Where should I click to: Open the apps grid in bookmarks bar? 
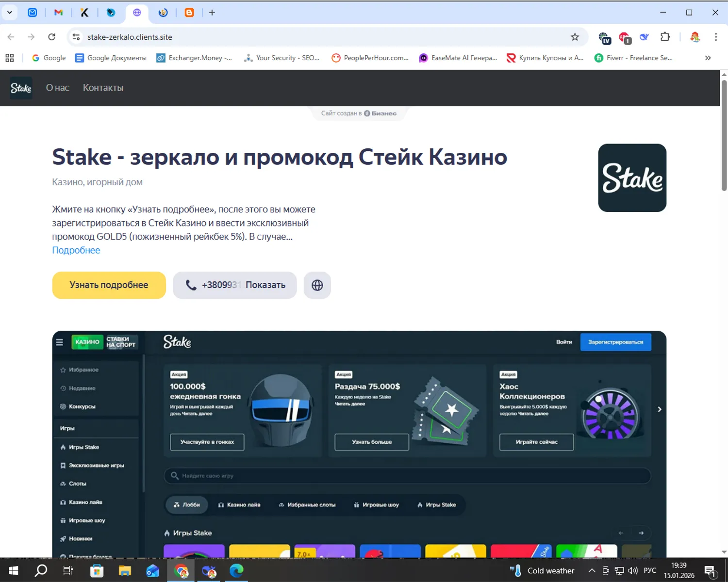coord(10,58)
